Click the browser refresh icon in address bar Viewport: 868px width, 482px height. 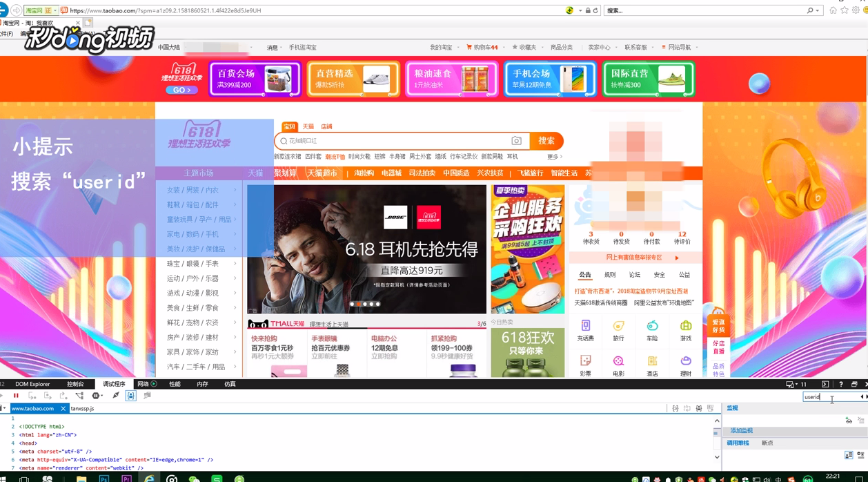pos(595,10)
